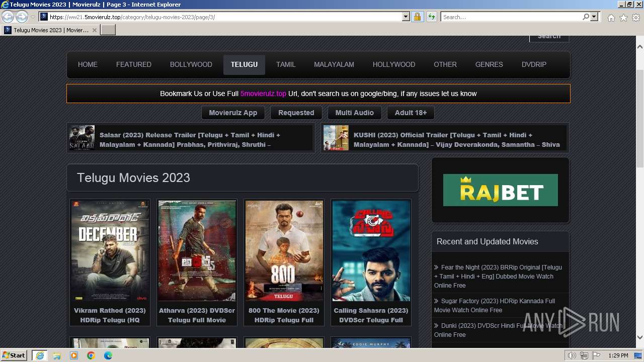Screen dimensions: 644x362
Task: Open the Atharva movie poster
Action: tap(197, 251)
